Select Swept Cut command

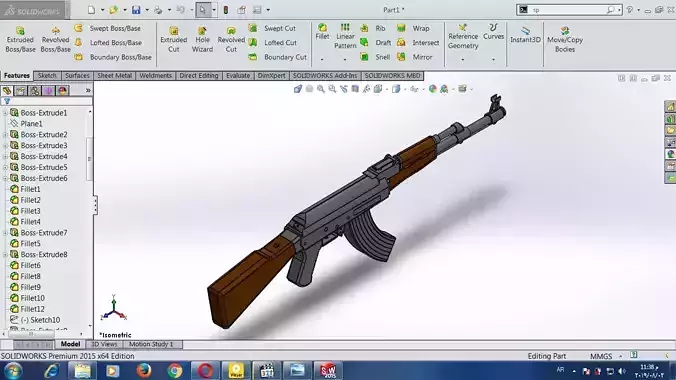point(272,28)
